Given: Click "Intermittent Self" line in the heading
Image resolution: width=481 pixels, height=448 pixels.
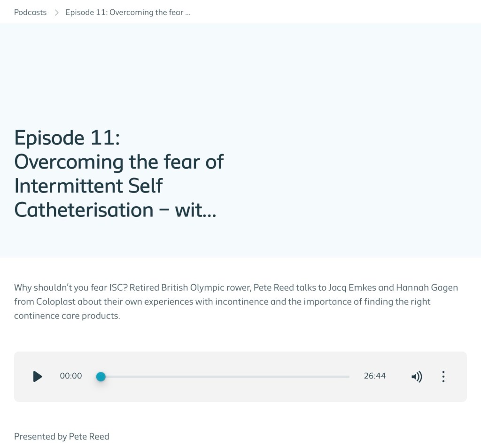Looking at the screenshot, I should (88, 185).
